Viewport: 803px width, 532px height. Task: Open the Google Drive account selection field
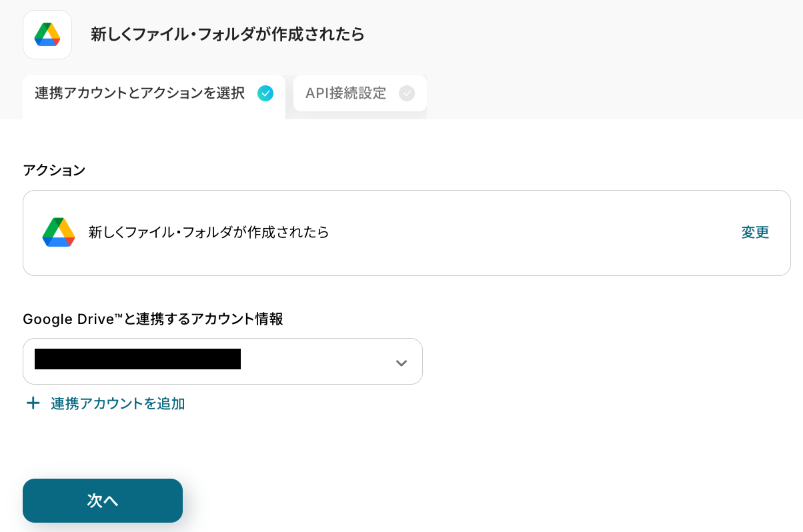point(313,361)
